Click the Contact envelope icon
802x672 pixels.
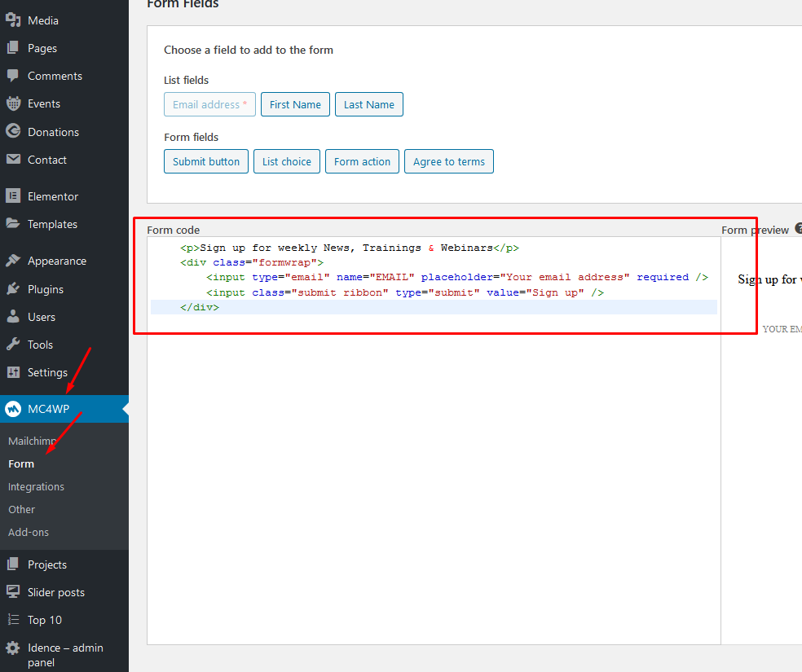pyautogui.click(x=13, y=160)
